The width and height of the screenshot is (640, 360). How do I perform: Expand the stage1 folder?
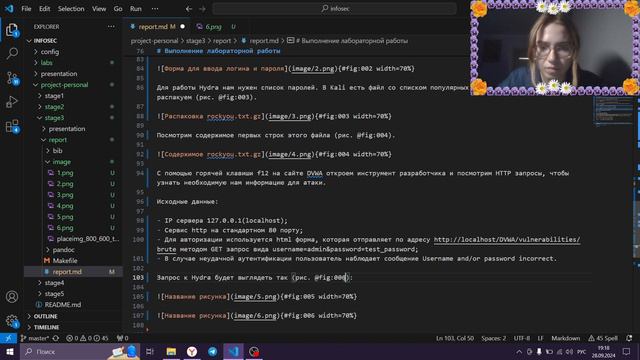pos(54,96)
